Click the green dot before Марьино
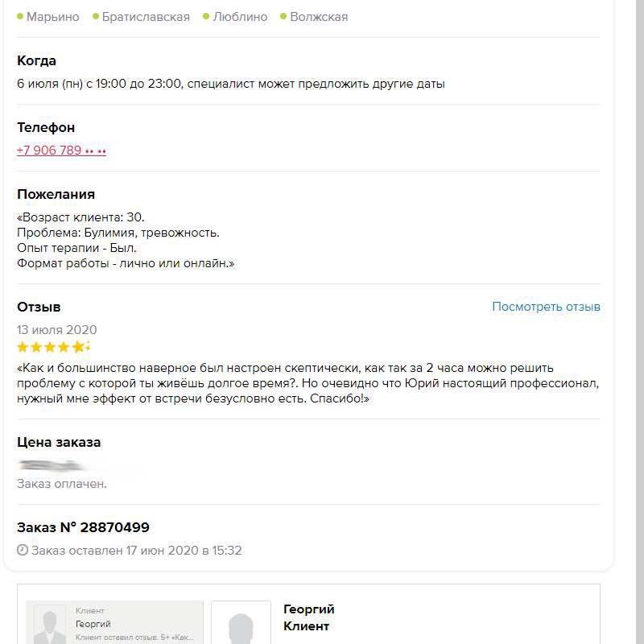Image resolution: width=644 pixels, height=644 pixels. 20,16
